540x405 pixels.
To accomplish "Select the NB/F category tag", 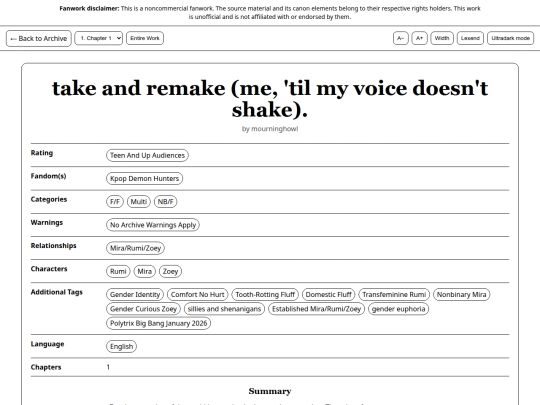I will coord(165,201).
